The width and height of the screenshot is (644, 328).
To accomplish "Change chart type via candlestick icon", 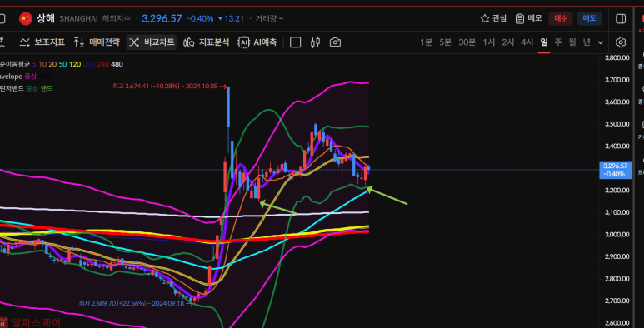I will (x=316, y=42).
